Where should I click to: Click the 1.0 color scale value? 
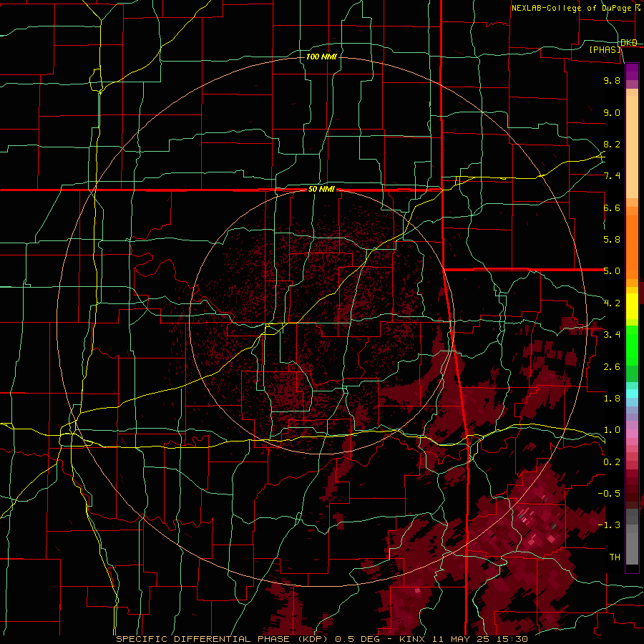pos(612,430)
